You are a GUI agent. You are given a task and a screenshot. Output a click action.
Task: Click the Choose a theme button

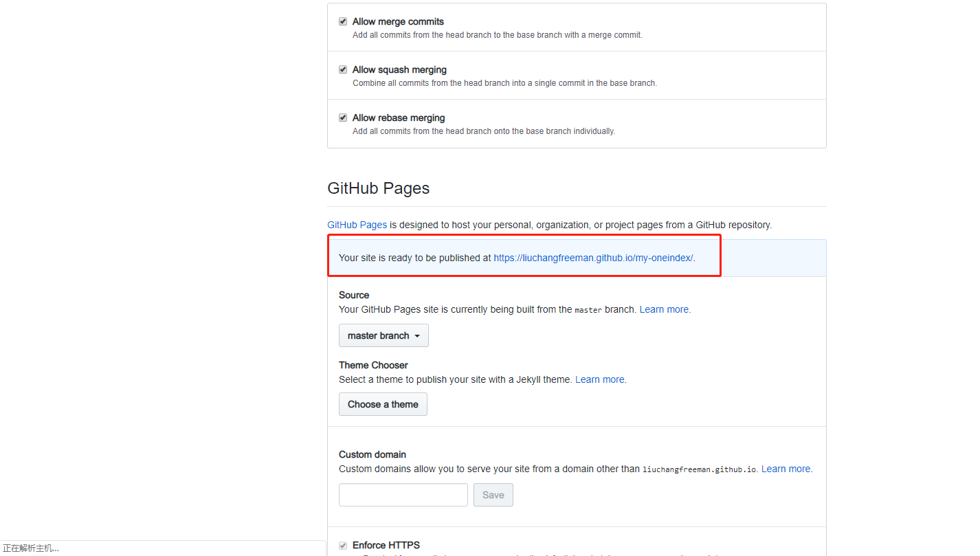[383, 404]
